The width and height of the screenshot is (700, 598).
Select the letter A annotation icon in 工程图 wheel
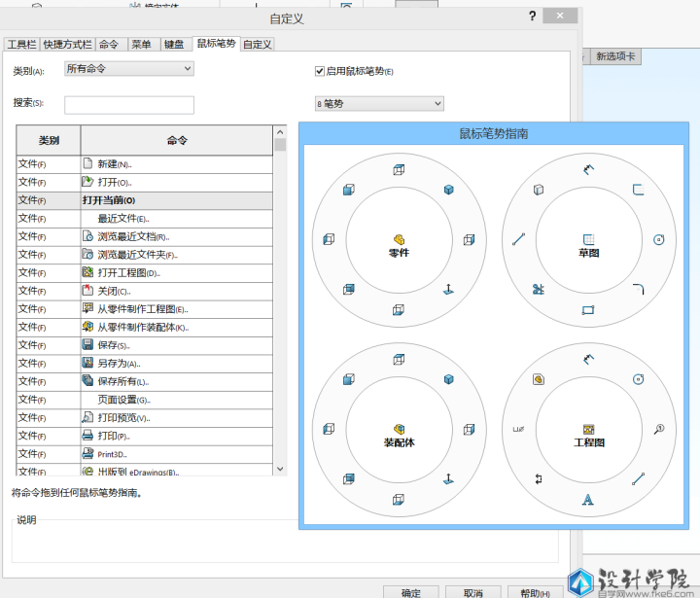tap(587, 500)
